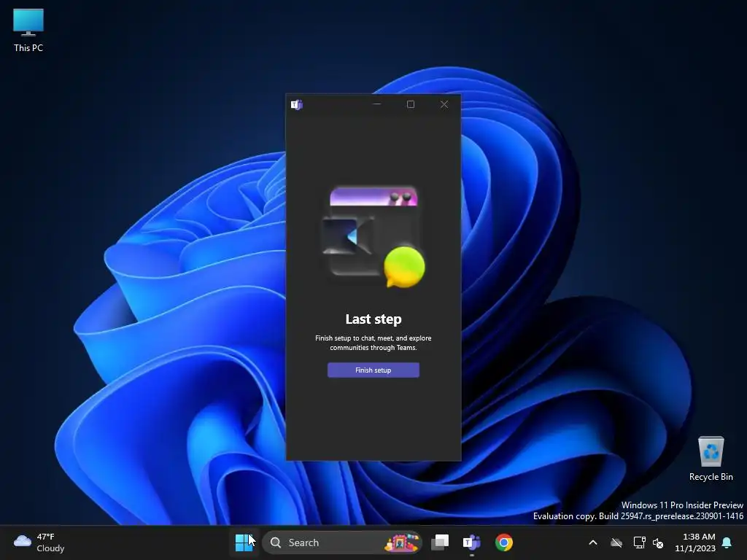This screenshot has width=747, height=560.
Task: Minimize the Teams setup window
Action: pos(377,104)
